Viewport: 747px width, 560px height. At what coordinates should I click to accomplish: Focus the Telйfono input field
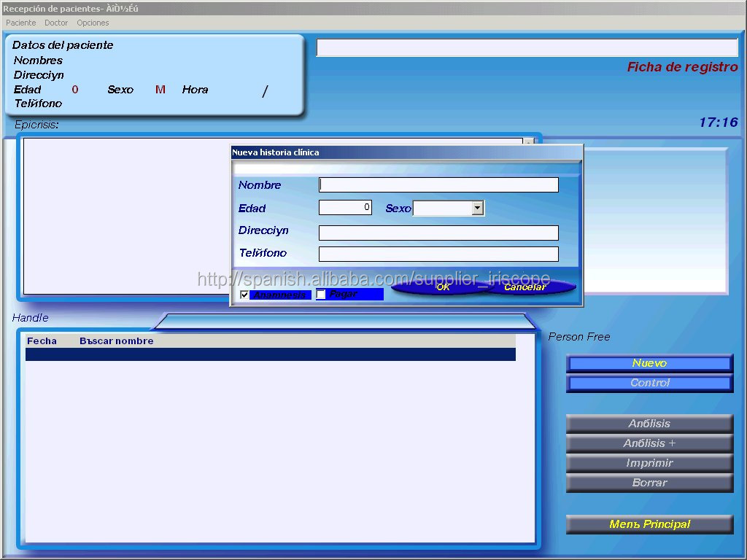[438, 254]
